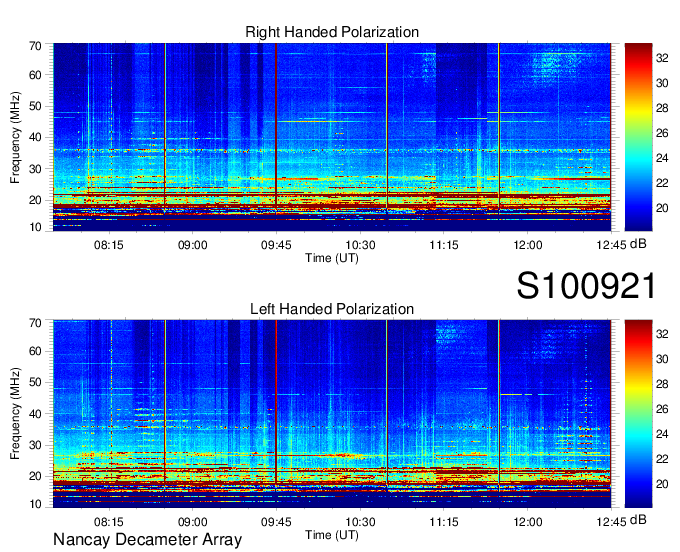The height and width of the screenshot is (552, 680).
Task: Click 08:15 on bottom panel time axis
Action: pos(109,522)
